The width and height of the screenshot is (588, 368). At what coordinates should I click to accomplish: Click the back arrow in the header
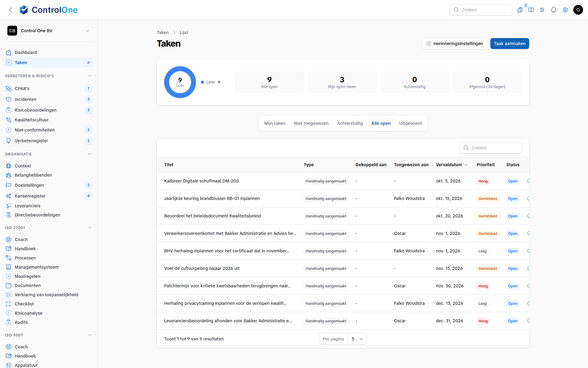click(11, 10)
